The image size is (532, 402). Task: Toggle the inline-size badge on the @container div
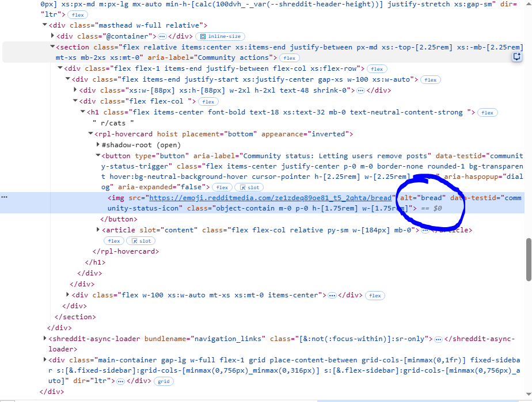tap(221, 36)
